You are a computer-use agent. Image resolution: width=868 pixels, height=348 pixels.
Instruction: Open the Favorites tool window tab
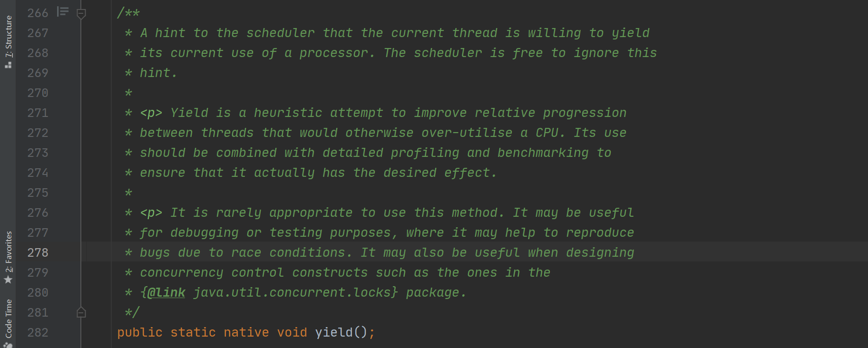coord(8,257)
